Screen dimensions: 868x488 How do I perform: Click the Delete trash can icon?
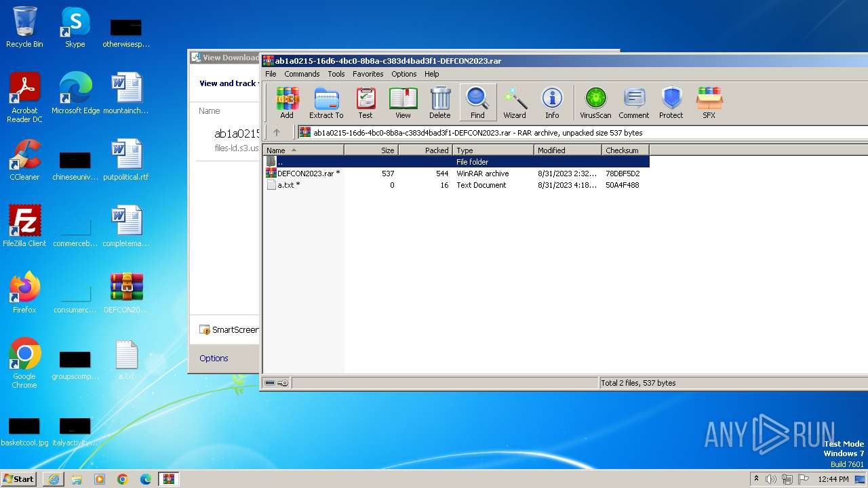click(x=440, y=102)
